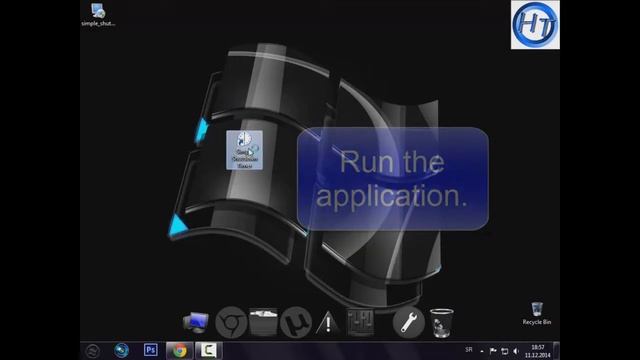This screenshot has width=640, height=360.
Task: Open Action Center flag icon
Action: point(493,351)
